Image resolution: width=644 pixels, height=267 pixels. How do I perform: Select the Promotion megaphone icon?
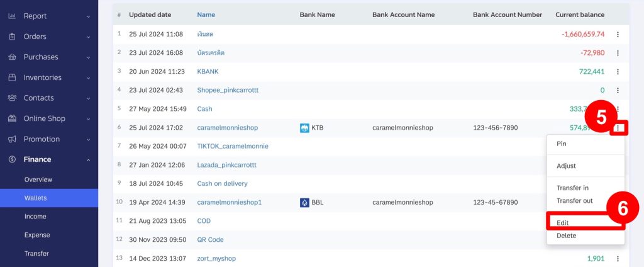pos(12,139)
